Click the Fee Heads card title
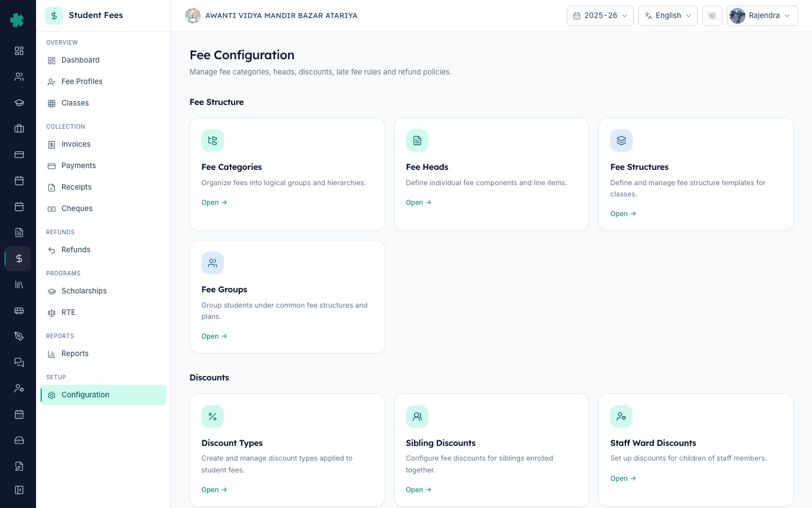This screenshot has height=508, width=812. coord(427,167)
